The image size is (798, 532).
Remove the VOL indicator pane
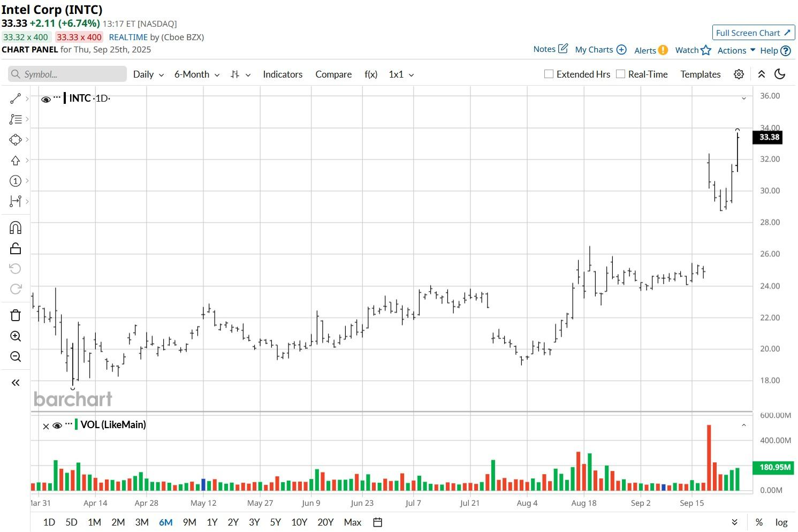click(x=46, y=427)
